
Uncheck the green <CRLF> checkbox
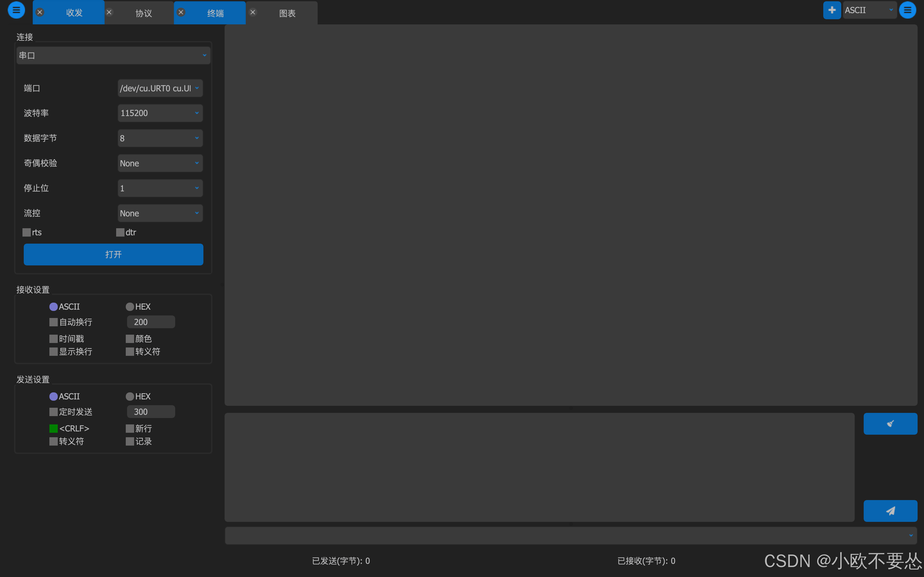pyautogui.click(x=54, y=429)
